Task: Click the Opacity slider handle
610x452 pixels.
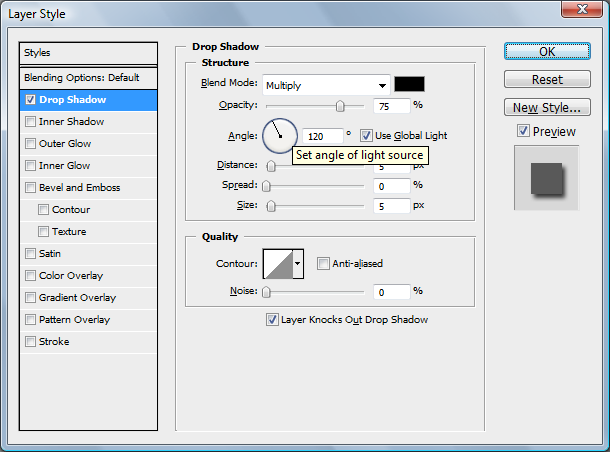Action: coord(340,106)
